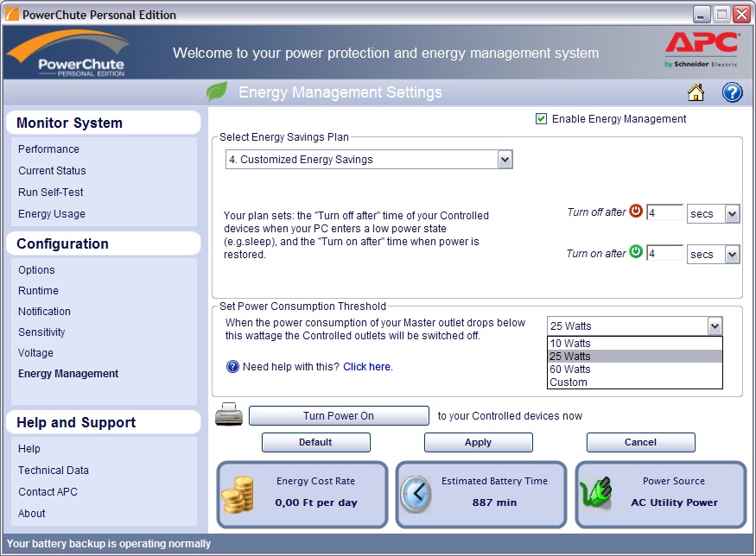Close the PowerChute window
The width and height of the screenshot is (756, 556).
pos(741,15)
